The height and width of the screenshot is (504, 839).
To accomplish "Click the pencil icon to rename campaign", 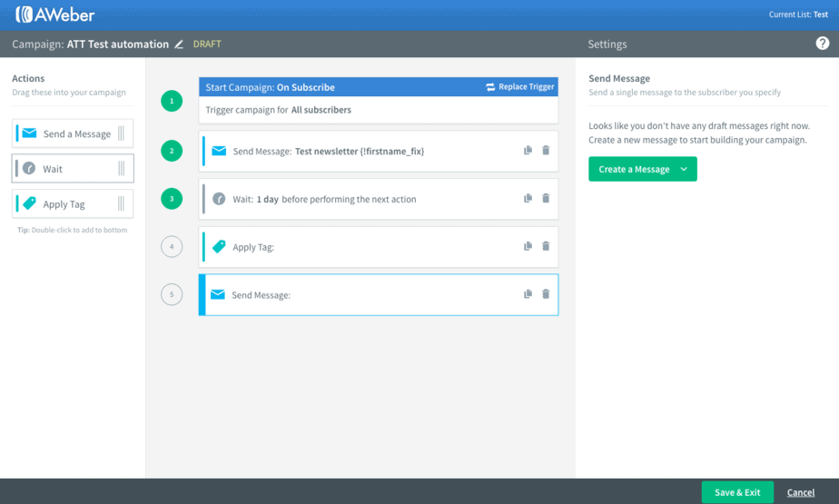I will (179, 44).
